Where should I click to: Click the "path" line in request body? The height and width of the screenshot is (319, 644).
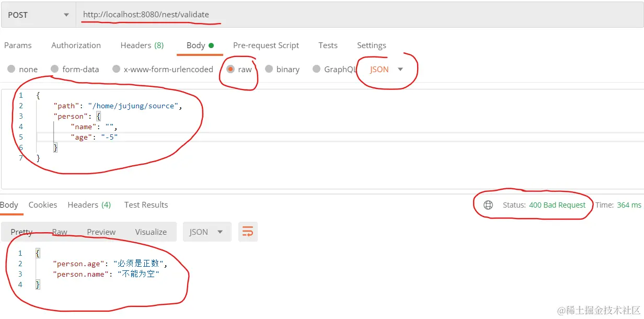tap(118, 106)
